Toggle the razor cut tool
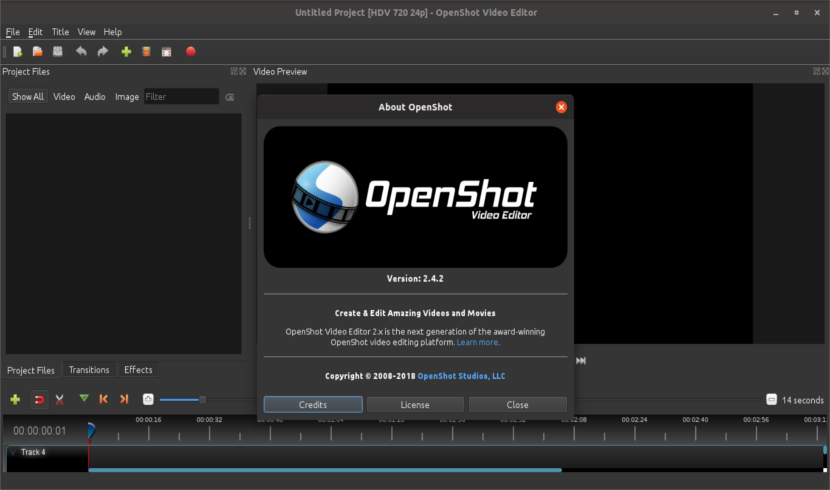This screenshot has width=830, height=490. (x=60, y=399)
